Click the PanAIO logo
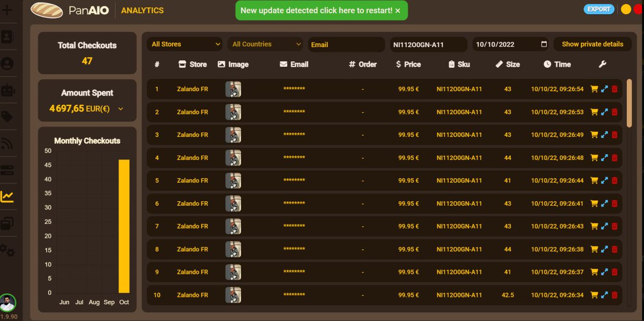 pos(71,10)
